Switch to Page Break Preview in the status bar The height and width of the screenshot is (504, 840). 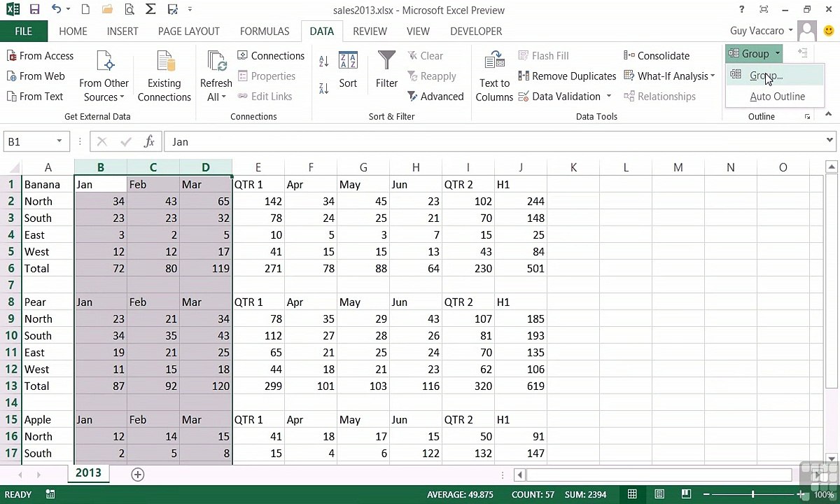point(687,494)
